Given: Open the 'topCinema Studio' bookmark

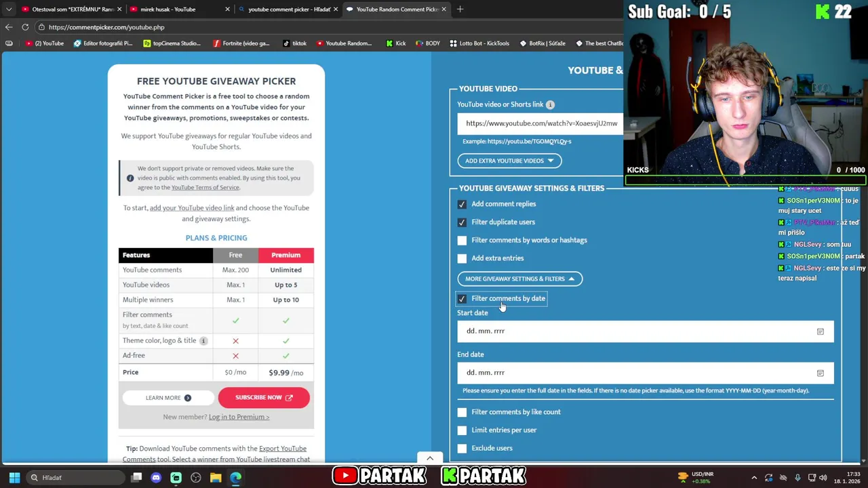Looking at the screenshot, I should click(x=172, y=43).
